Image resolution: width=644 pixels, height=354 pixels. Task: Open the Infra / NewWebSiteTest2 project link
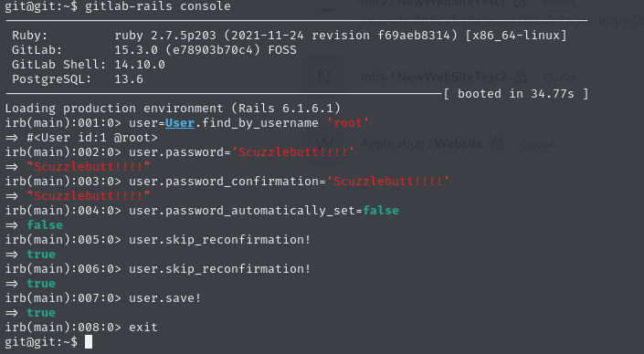433,77
